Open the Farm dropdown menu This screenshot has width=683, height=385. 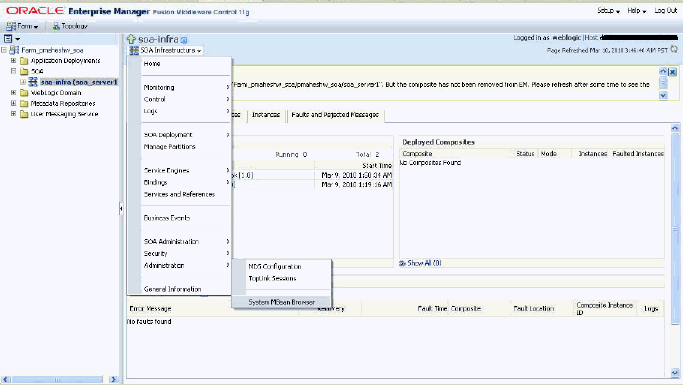[22, 26]
